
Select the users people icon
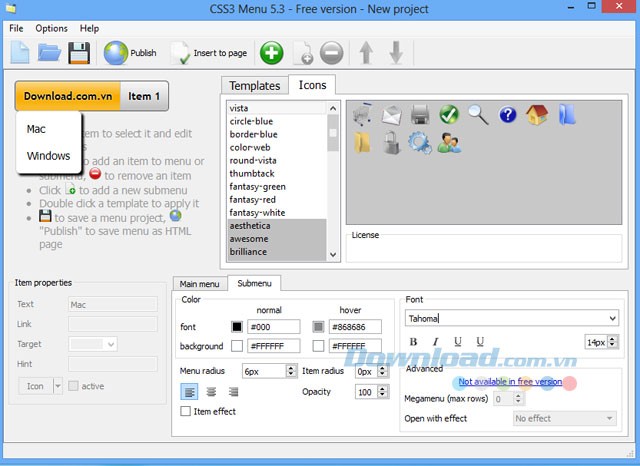tap(449, 143)
